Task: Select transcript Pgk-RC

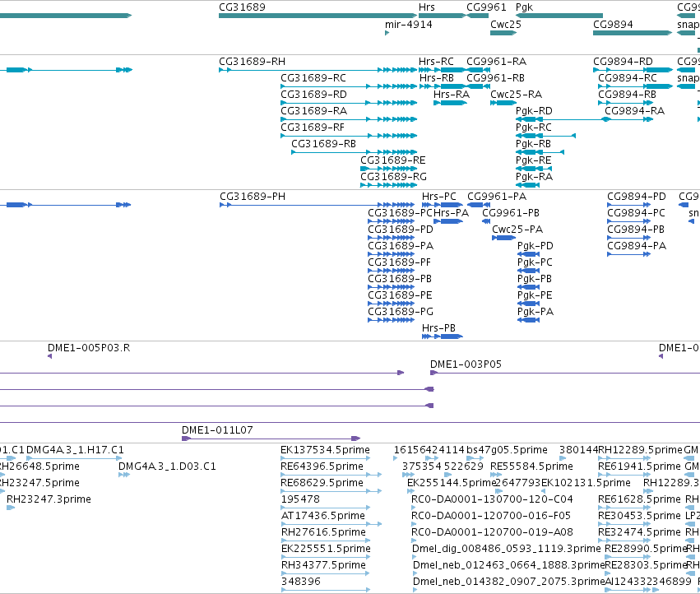Action: tap(533, 128)
